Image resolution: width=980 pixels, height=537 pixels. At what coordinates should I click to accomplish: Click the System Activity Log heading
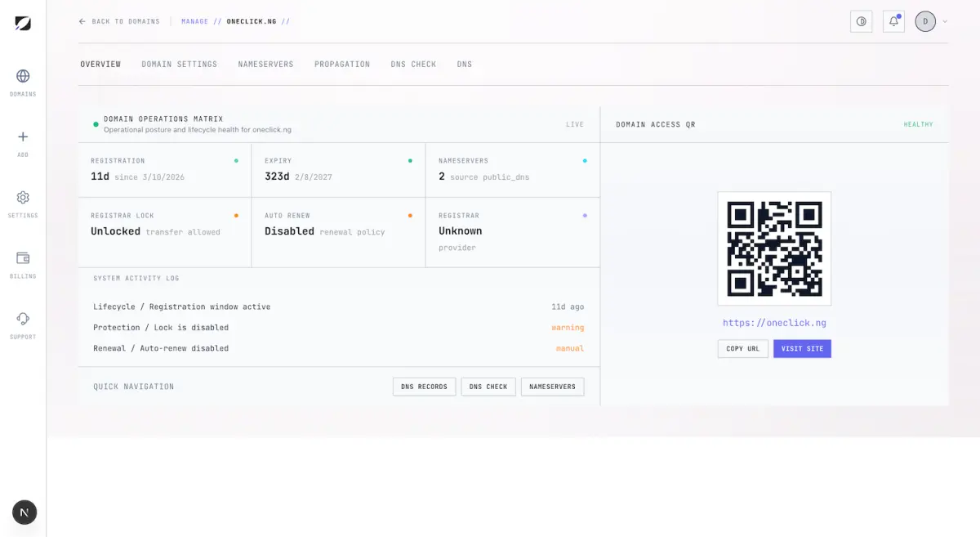click(136, 279)
